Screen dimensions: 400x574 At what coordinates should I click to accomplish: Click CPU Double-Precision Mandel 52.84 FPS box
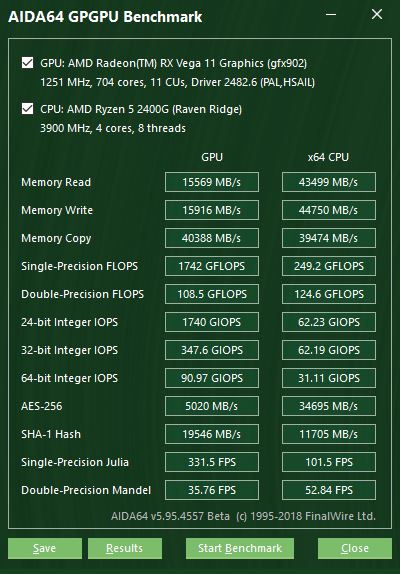(329, 490)
